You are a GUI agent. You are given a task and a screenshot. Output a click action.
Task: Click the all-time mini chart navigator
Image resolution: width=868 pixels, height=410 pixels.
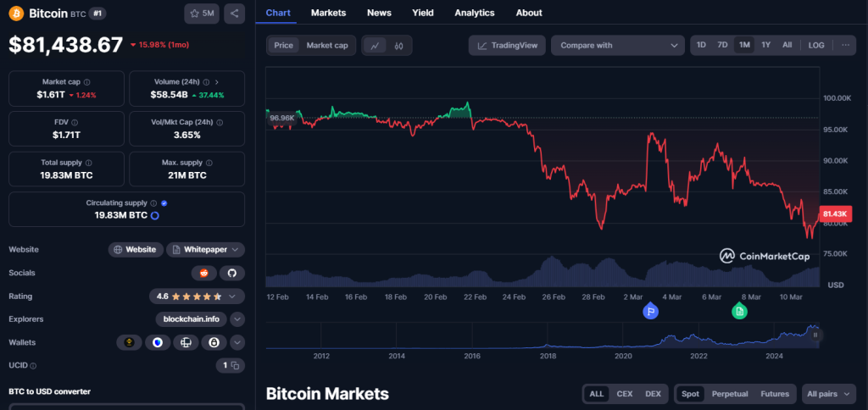tap(542, 335)
